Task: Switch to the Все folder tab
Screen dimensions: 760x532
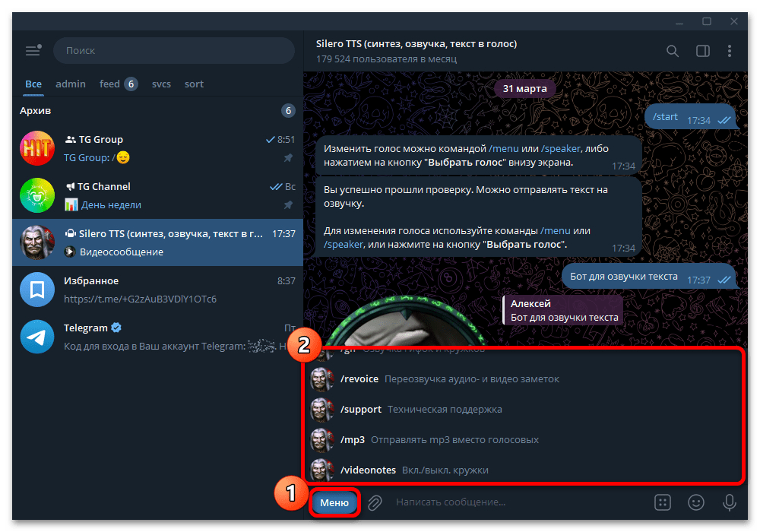Action: [x=33, y=84]
